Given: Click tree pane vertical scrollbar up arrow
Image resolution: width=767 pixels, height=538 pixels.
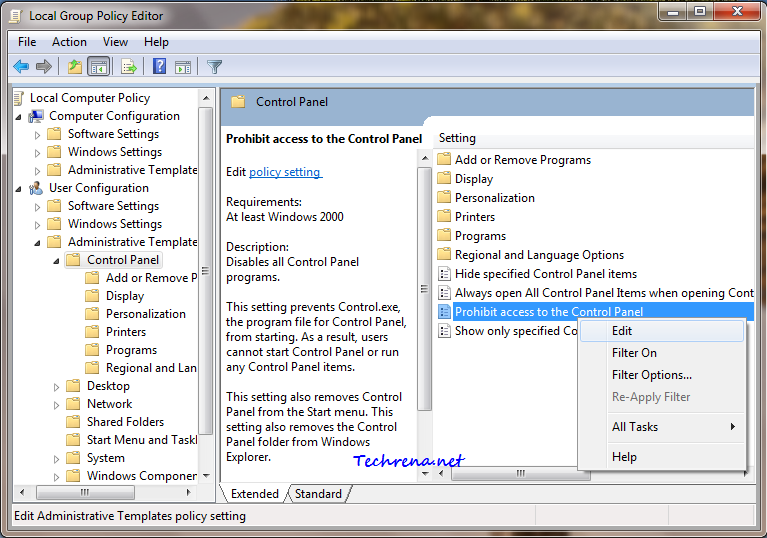Looking at the screenshot, I should point(206,98).
